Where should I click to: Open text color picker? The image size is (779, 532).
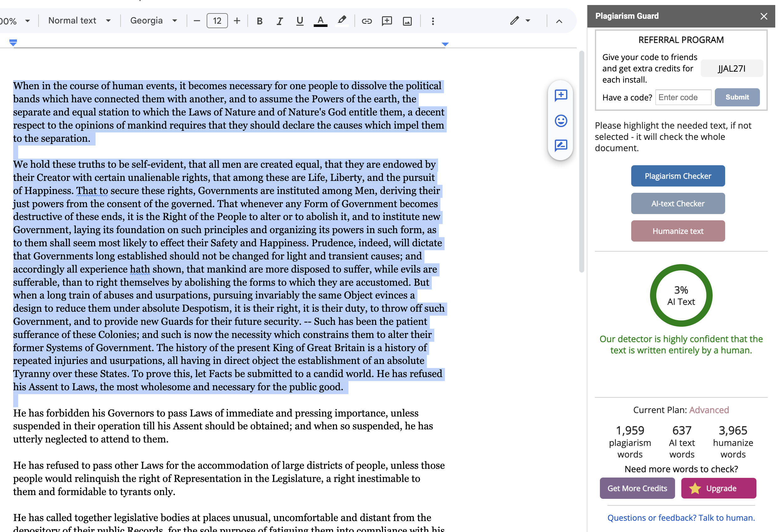click(320, 21)
